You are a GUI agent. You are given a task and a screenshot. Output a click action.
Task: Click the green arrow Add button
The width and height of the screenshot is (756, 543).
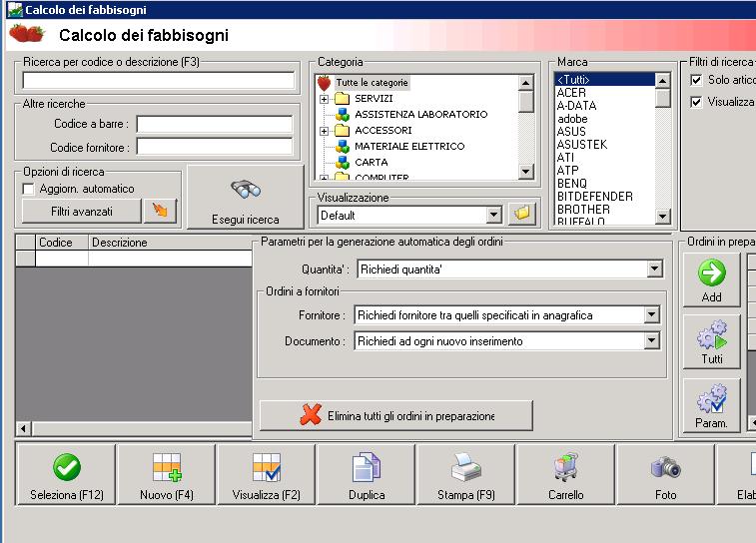click(x=711, y=279)
